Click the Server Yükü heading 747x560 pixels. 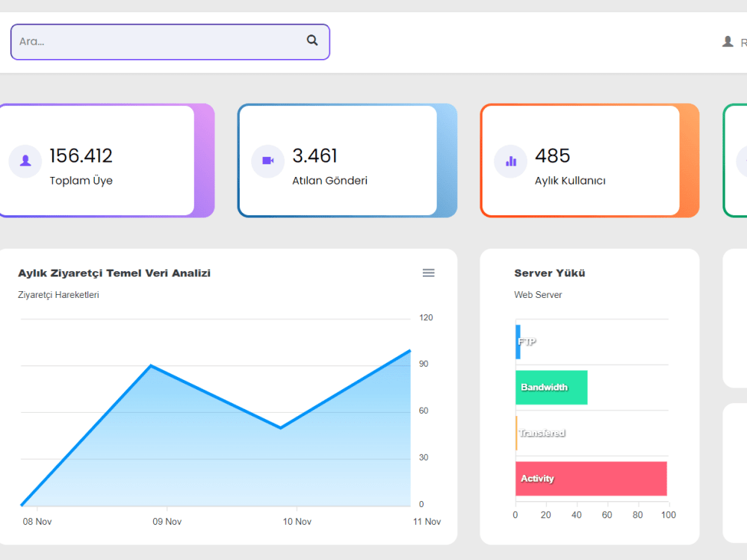pyautogui.click(x=550, y=273)
